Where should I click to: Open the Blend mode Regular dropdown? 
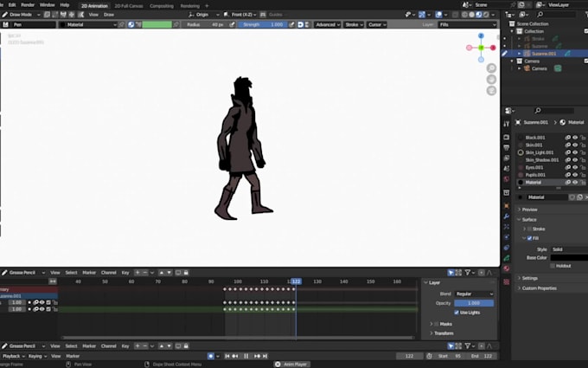click(474, 294)
